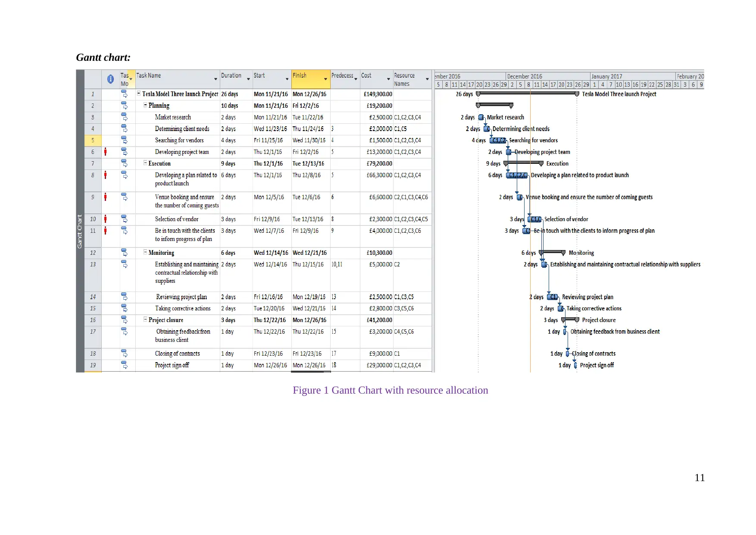The image size is (756, 535).
Task: Click red overallocation indicator on row 9
Action: (x=106, y=197)
